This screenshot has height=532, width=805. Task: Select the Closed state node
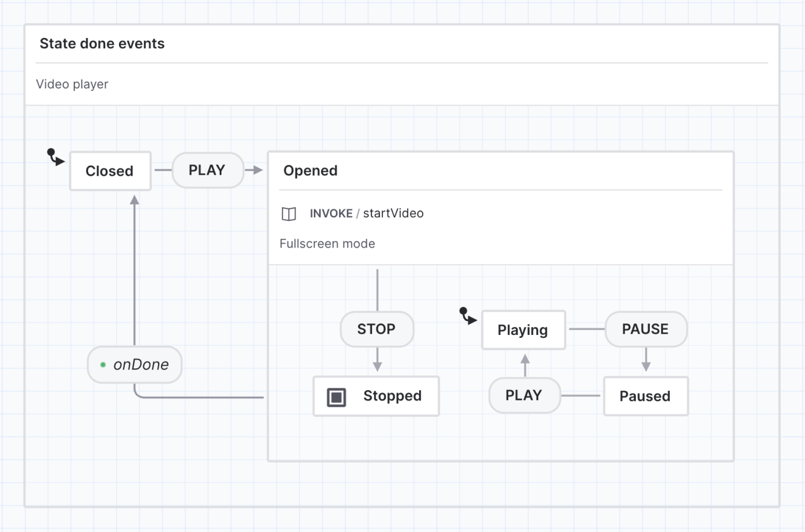point(110,171)
